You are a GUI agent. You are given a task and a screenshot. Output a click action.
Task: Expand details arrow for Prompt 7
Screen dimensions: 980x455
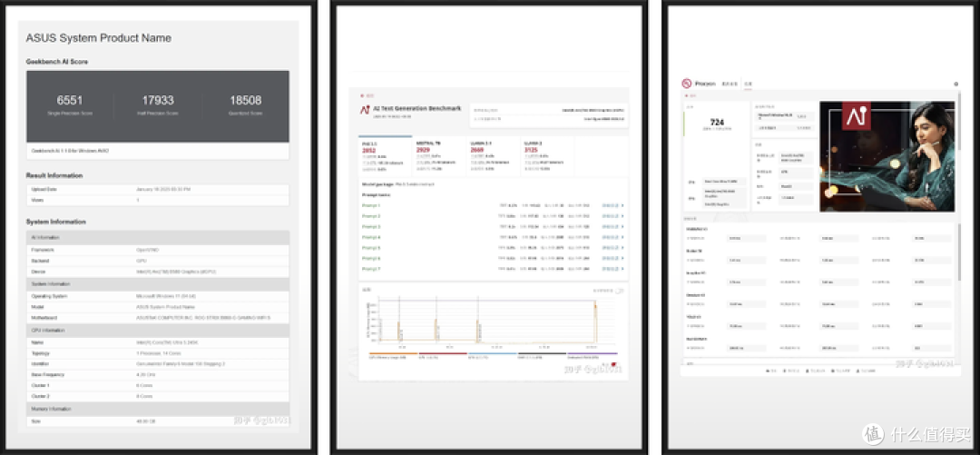point(622,269)
